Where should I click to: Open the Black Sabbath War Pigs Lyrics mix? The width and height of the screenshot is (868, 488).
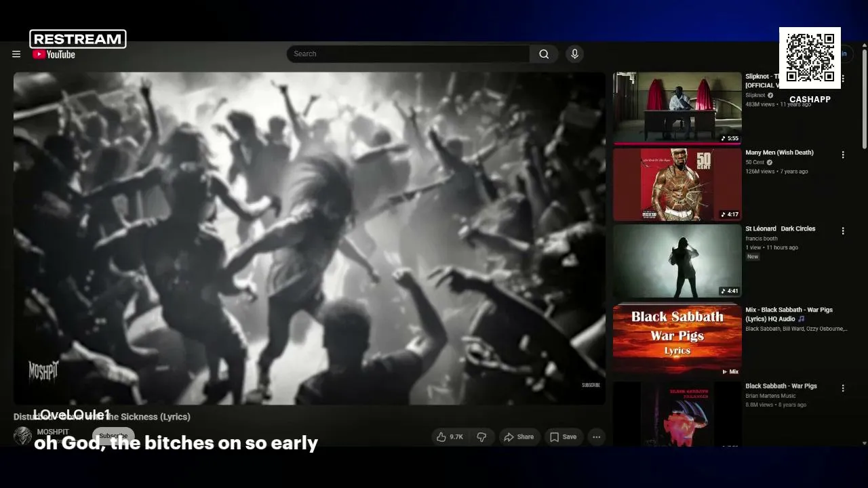pos(677,339)
